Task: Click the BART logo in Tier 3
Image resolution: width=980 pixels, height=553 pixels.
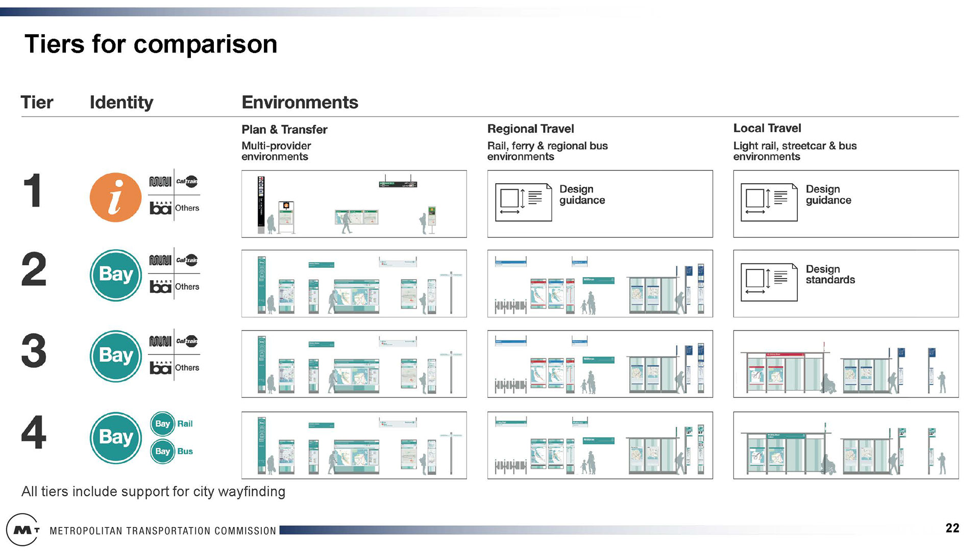Action: (x=160, y=367)
